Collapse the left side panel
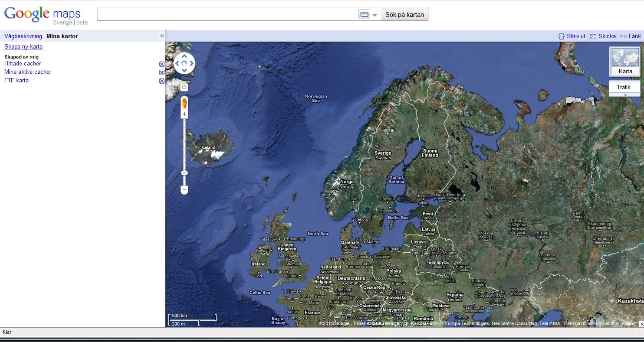 (162, 36)
